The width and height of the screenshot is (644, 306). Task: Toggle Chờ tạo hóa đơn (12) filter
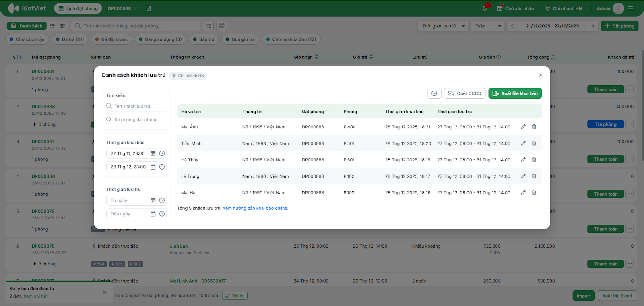[x=291, y=39]
